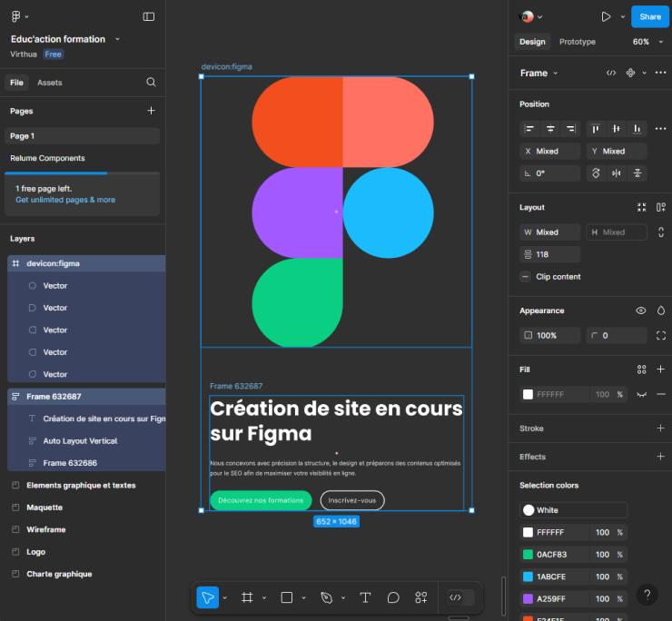Toggle Clip content checkbox
The height and width of the screenshot is (621, 672).
click(526, 277)
